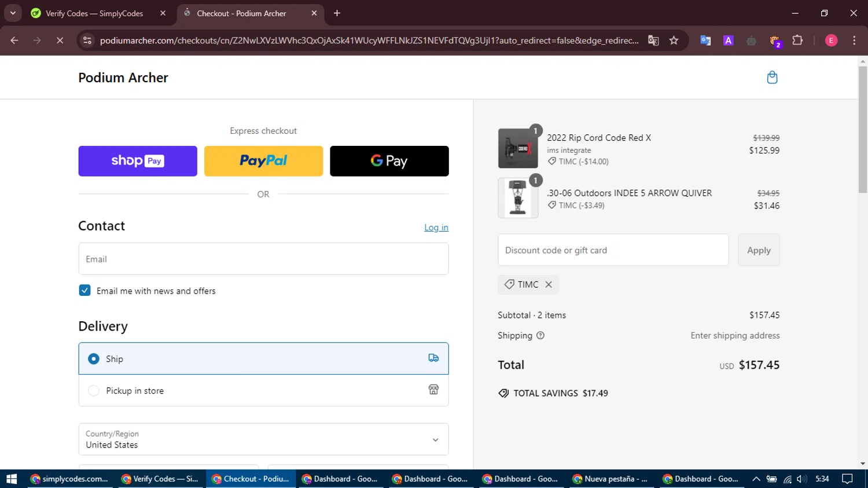Open the purple A extension icon
The image size is (868, 488).
729,41
